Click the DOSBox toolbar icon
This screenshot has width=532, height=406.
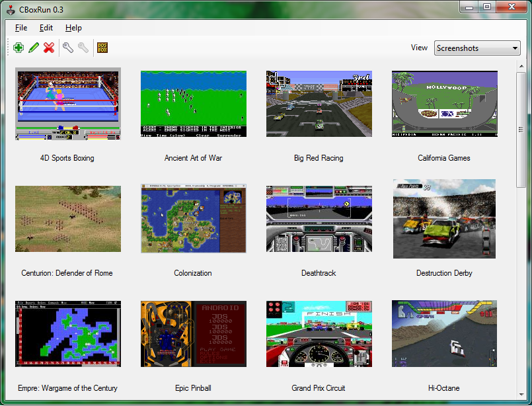tap(102, 48)
